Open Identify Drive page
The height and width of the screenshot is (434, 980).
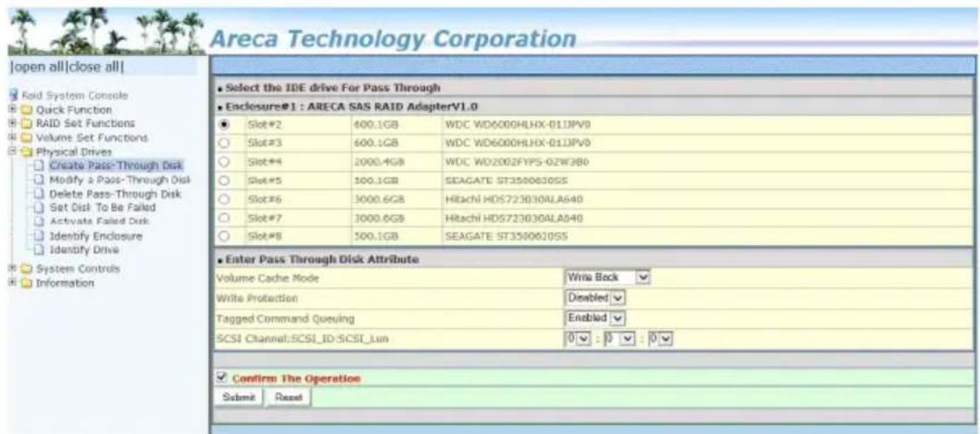84,249
